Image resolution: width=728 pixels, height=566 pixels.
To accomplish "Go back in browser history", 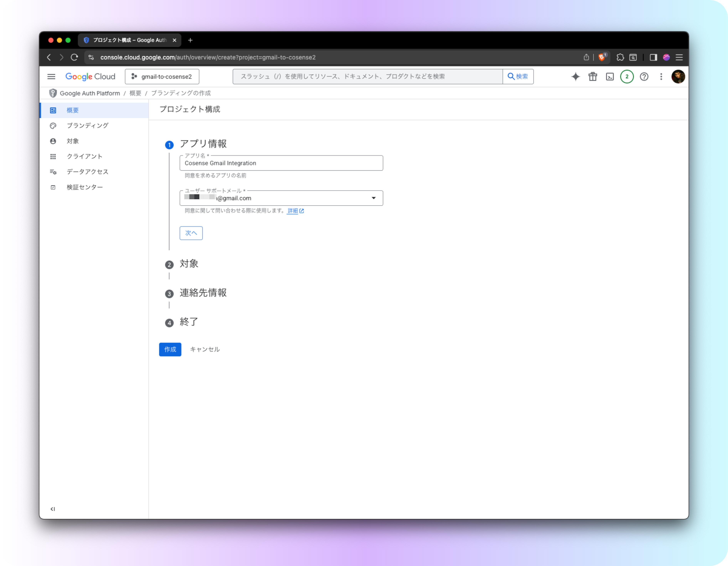I will click(49, 57).
